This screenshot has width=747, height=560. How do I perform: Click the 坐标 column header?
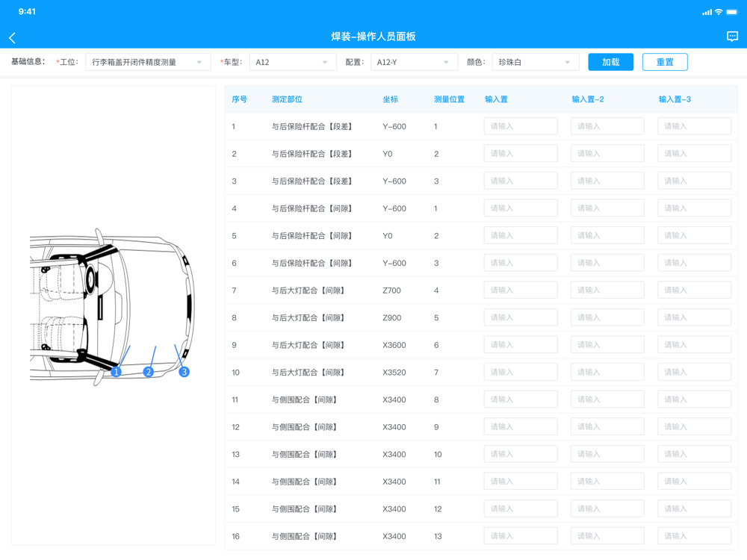point(390,99)
